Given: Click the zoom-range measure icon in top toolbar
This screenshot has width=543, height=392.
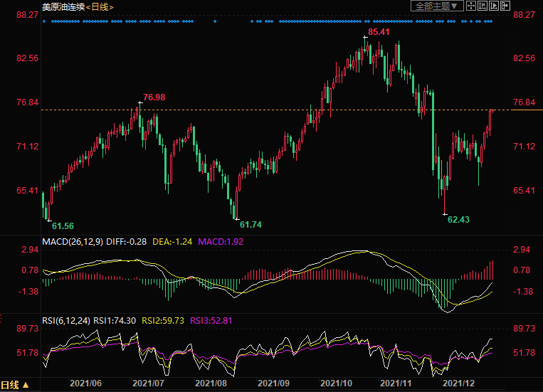Looking at the screenshot, I should 482,6.
